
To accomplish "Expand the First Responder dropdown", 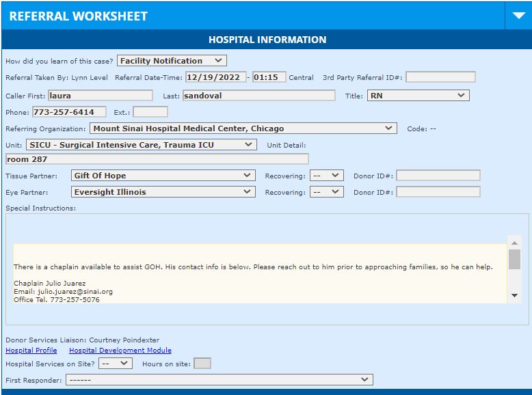I will [x=219, y=380].
